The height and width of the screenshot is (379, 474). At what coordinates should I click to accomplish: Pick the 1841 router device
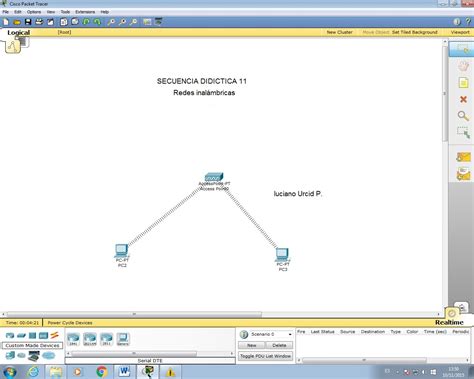tap(73, 339)
